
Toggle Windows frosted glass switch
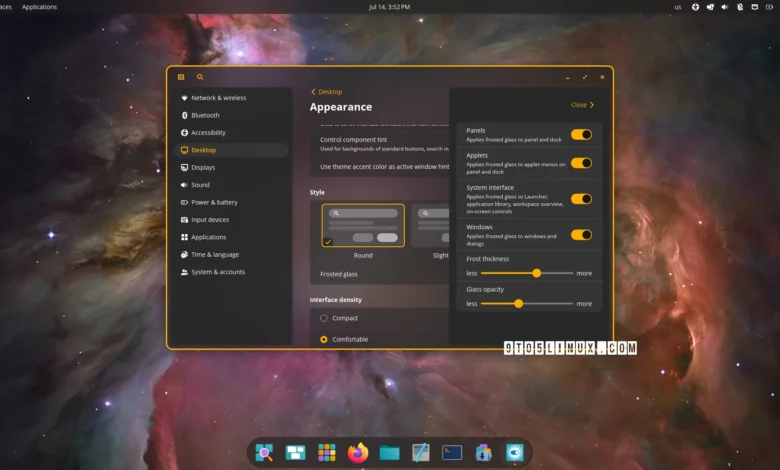pos(581,235)
